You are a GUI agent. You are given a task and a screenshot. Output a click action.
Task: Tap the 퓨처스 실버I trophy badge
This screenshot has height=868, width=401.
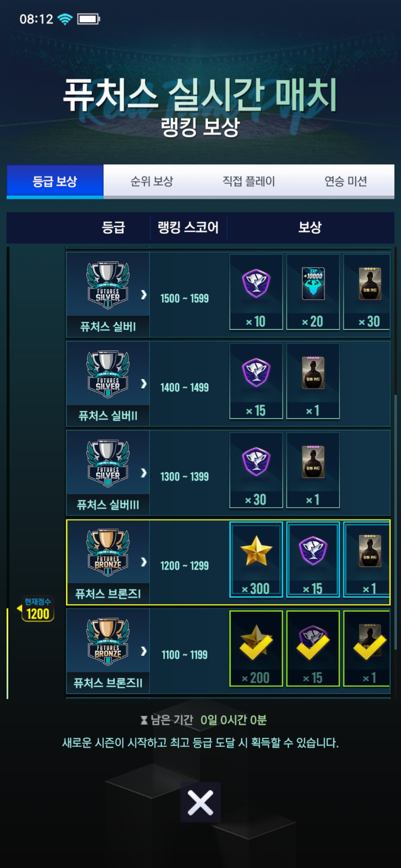click(x=108, y=285)
